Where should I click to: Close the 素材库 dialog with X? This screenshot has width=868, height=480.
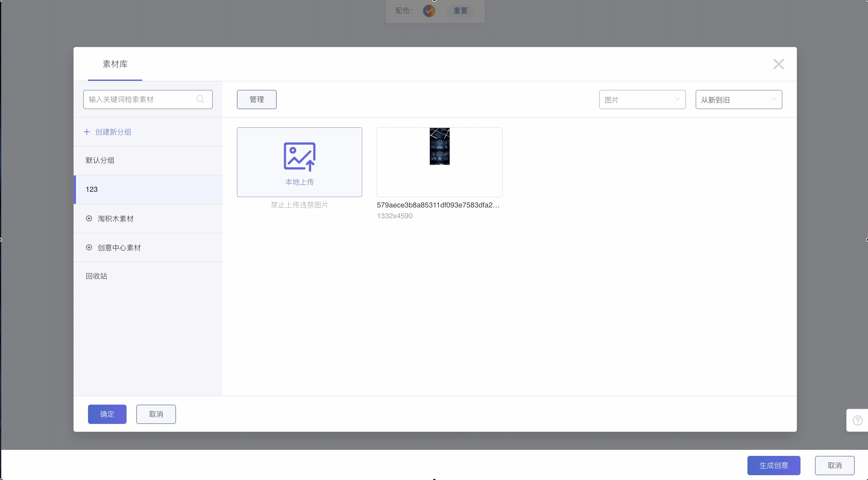[778, 64]
